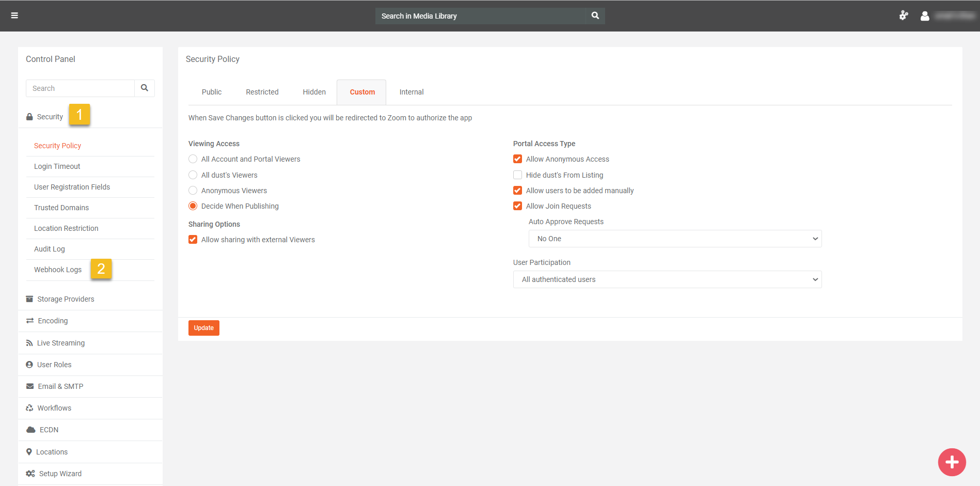Click the Update button
This screenshot has width=980, height=486.
203,328
